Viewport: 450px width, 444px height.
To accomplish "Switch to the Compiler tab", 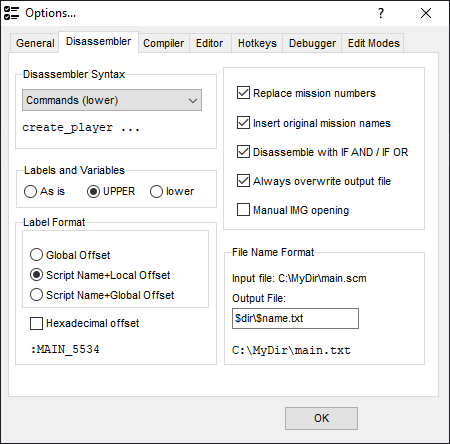I will (163, 43).
